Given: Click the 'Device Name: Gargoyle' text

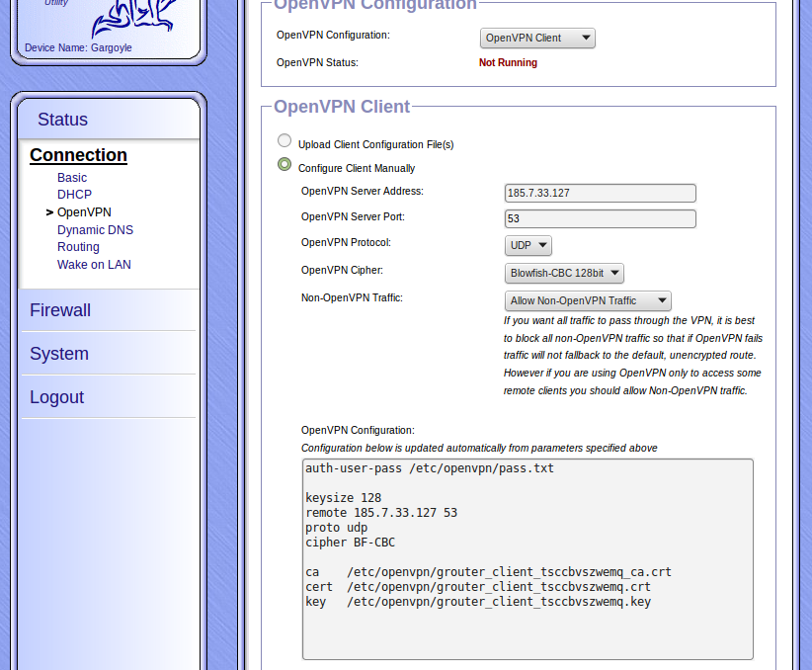Looking at the screenshot, I should (x=78, y=47).
